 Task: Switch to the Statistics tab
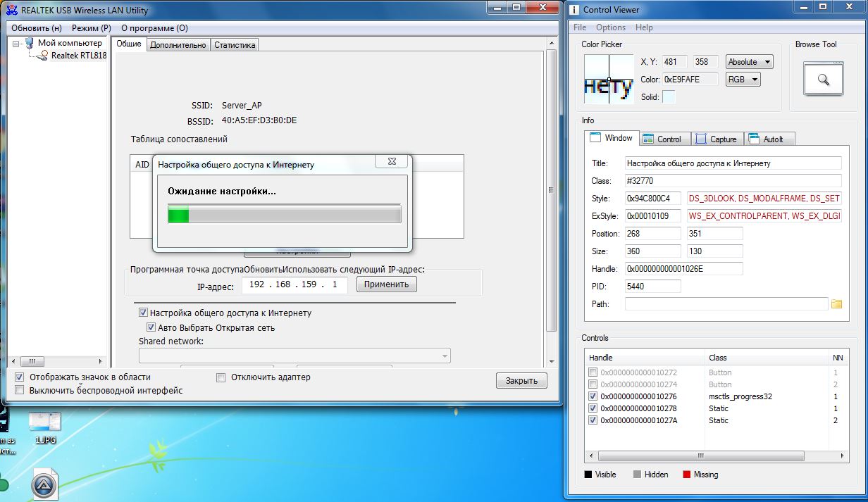(x=235, y=45)
